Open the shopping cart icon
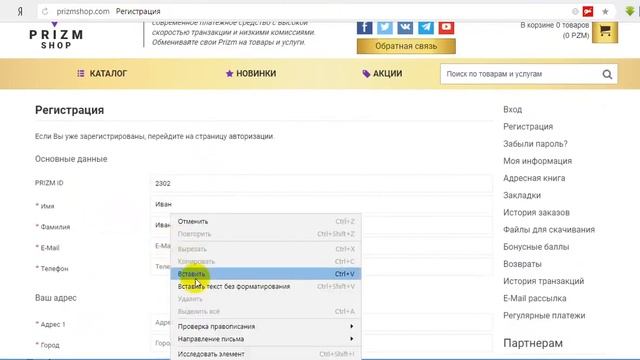The image size is (640, 360). pos(605,31)
